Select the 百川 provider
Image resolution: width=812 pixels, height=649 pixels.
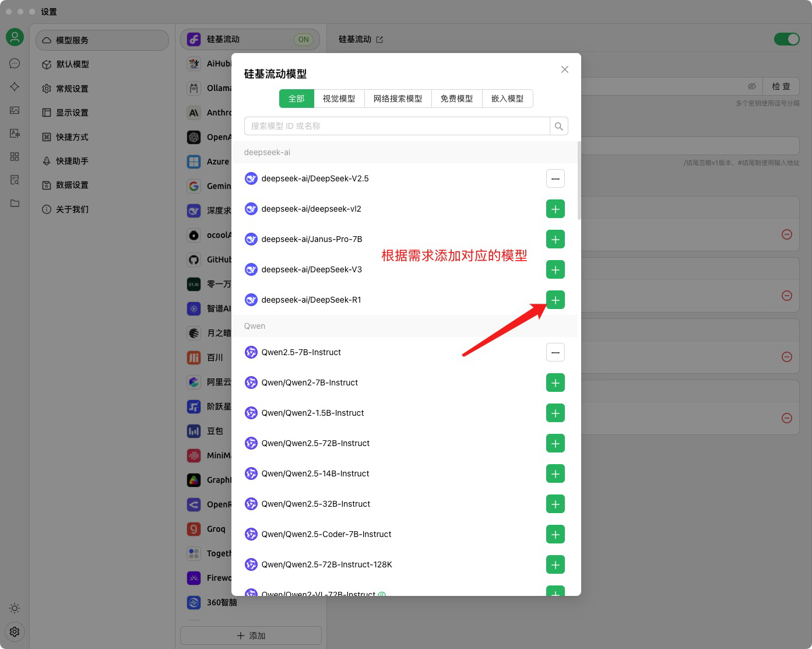pos(206,357)
